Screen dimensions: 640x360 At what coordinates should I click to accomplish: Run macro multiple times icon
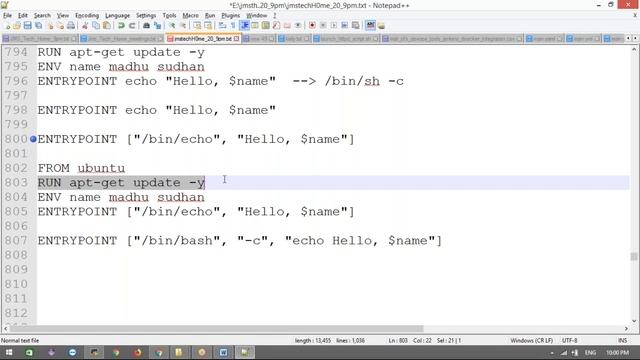(x=344, y=26)
